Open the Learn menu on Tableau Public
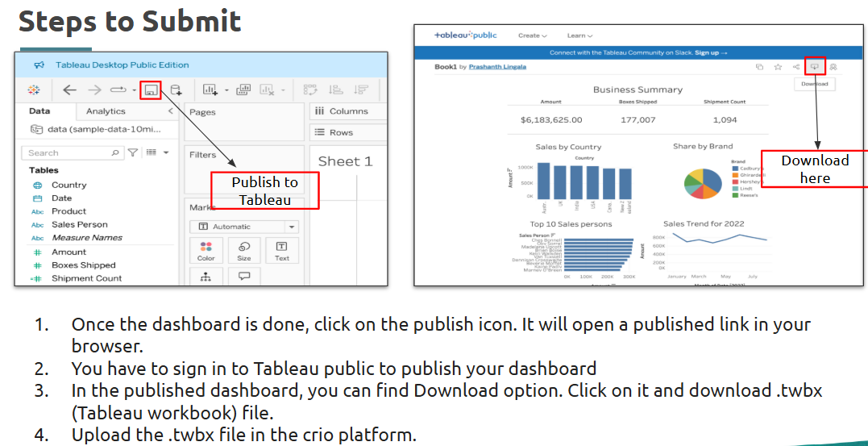This screenshot has width=868, height=446. pos(579,35)
